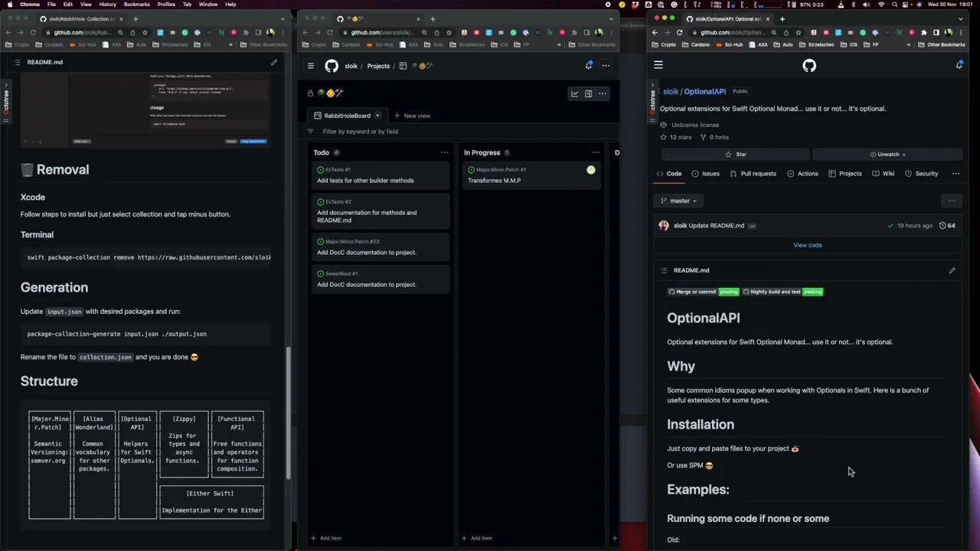Open sloik owner link in OptionalAPI header

pos(671,92)
